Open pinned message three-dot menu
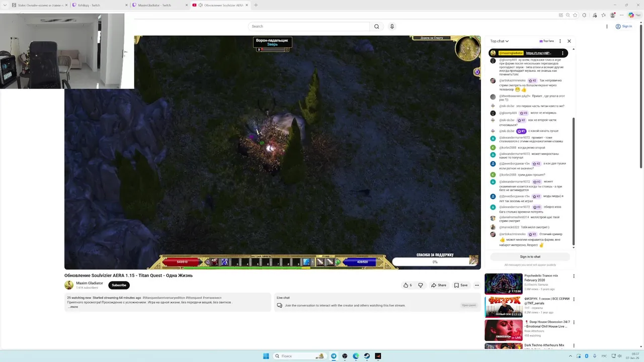This screenshot has height=362, width=644. pyautogui.click(x=563, y=53)
